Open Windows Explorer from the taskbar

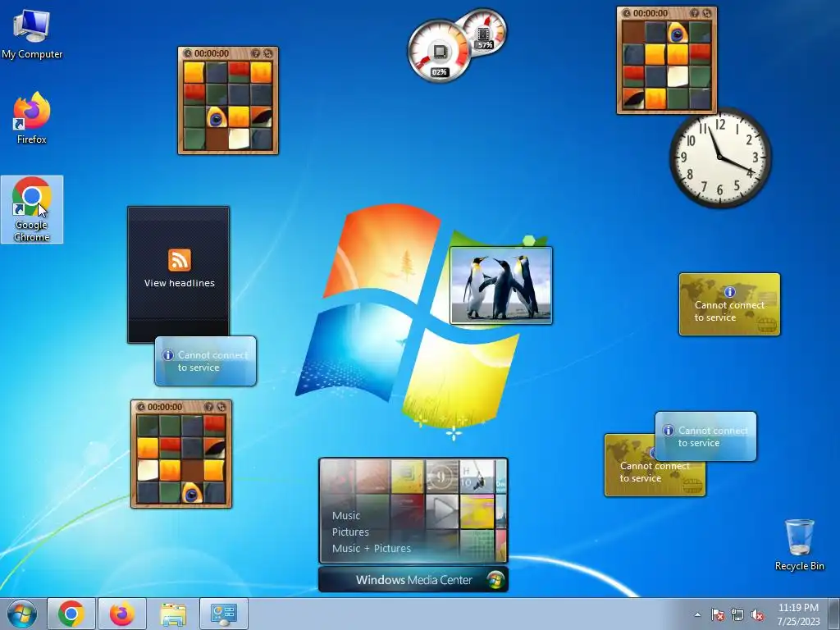pos(173,614)
